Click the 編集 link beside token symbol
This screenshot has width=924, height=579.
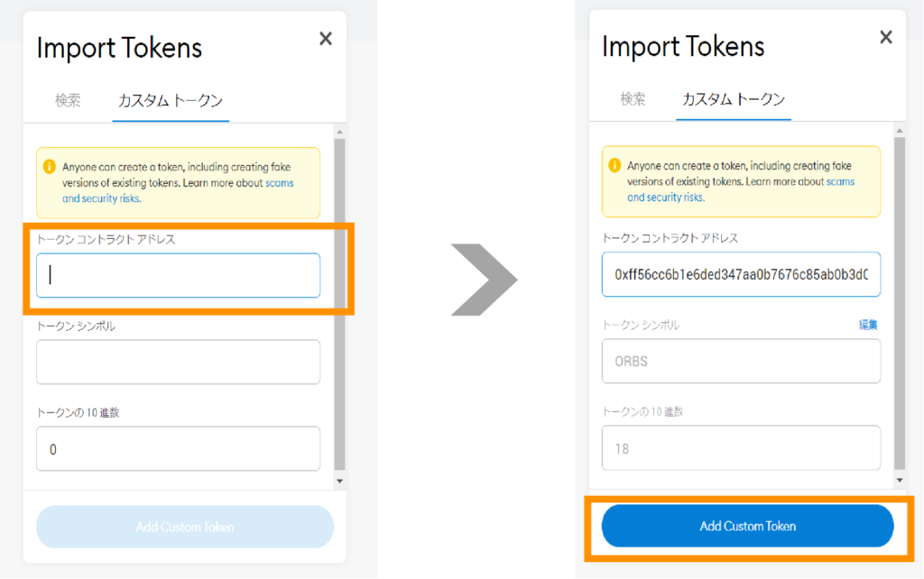pos(868,325)
